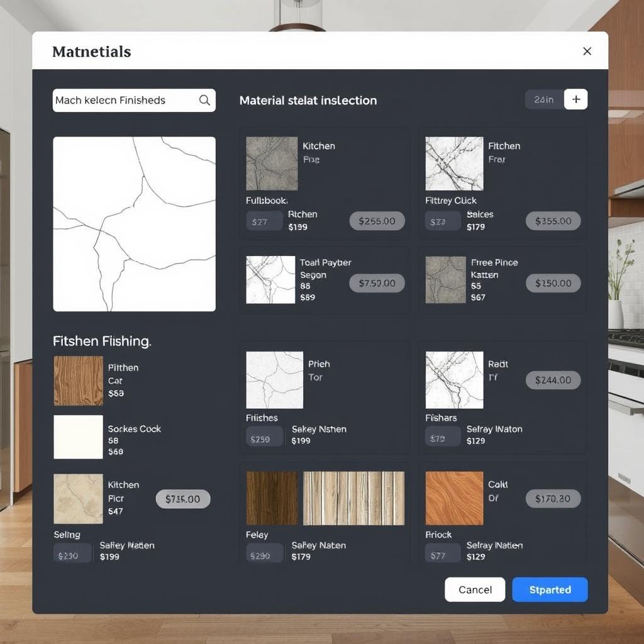Click Sakey Nshen text under Fiishes
644x644 pixels.
click(319, 429)
